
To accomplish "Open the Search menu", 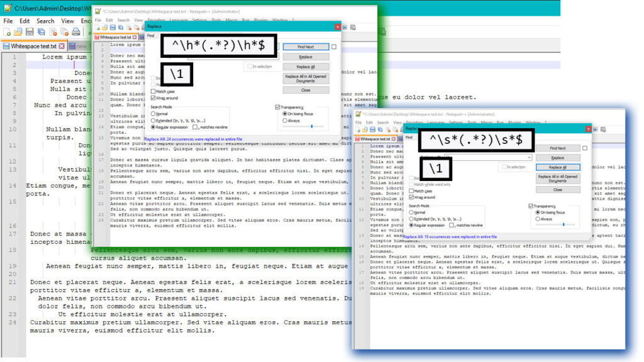I will pos(46,21).
